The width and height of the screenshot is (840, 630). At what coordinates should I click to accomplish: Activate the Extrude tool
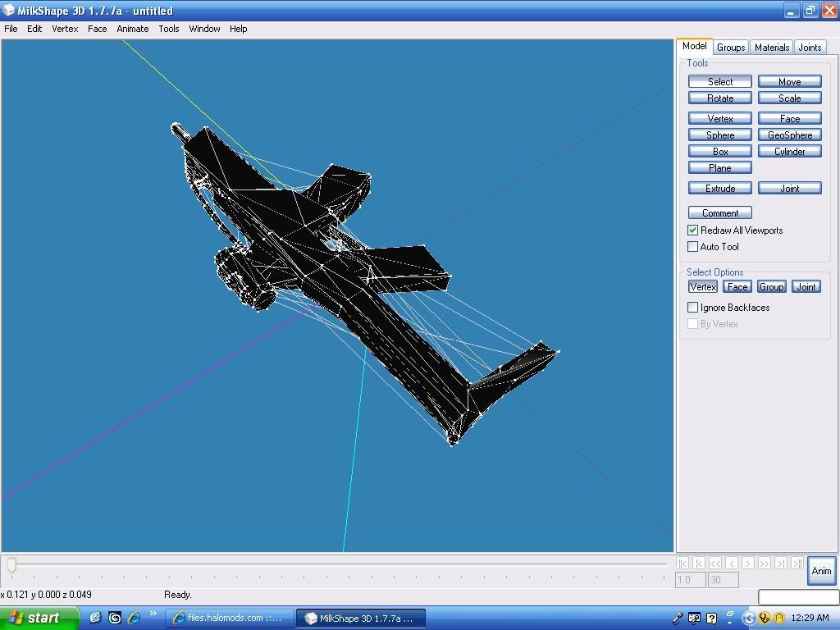coord(720,188)
